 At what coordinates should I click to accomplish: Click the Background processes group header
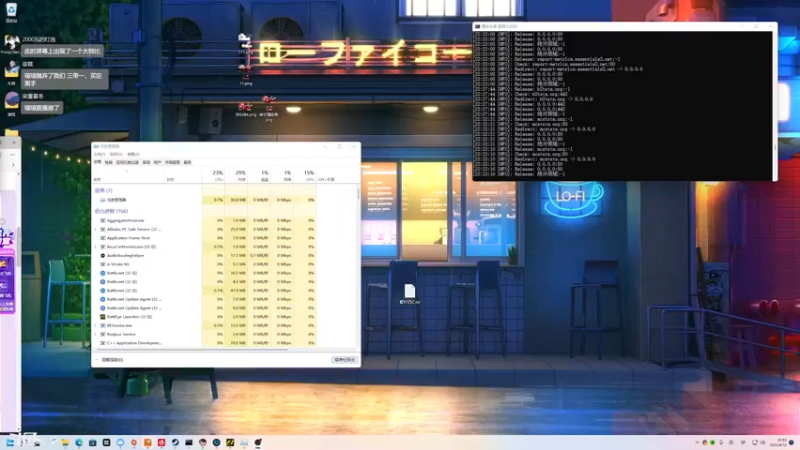[111, 211]
